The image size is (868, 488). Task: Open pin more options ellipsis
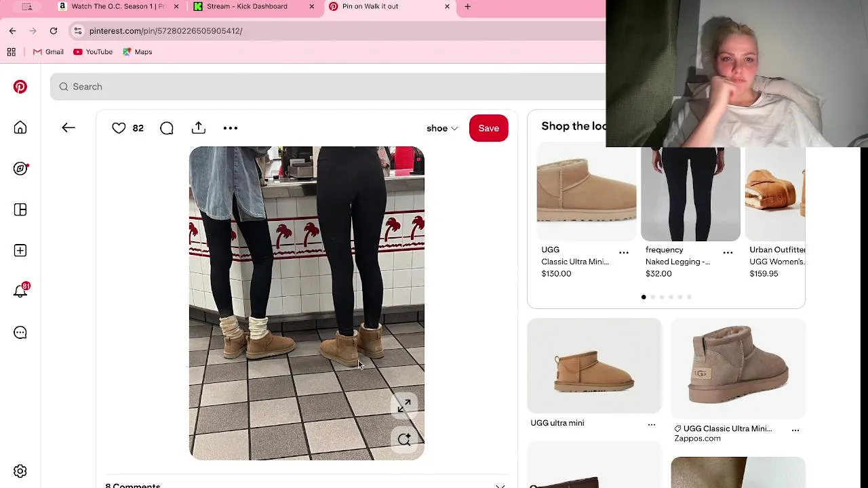pyautogui.click(x=231, y=127)
